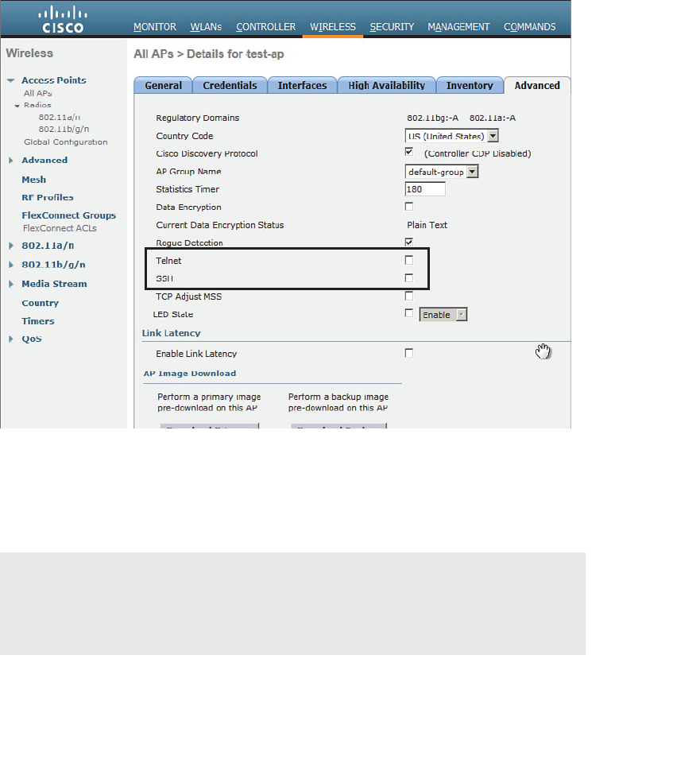Open the Radios sidebar link
The image size is (700, 783).
tap(37, 105)
